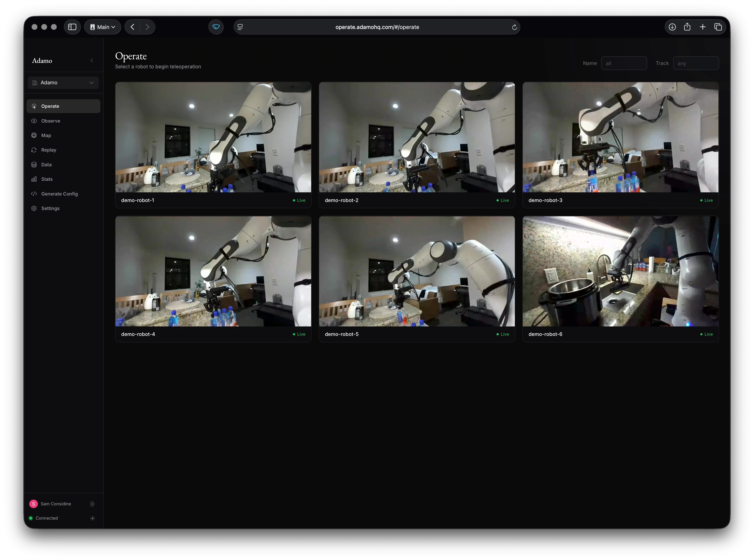The image size is (754, 560).
Task: Click the demo-robot-6 name label
Action: (x=545, y=334)
